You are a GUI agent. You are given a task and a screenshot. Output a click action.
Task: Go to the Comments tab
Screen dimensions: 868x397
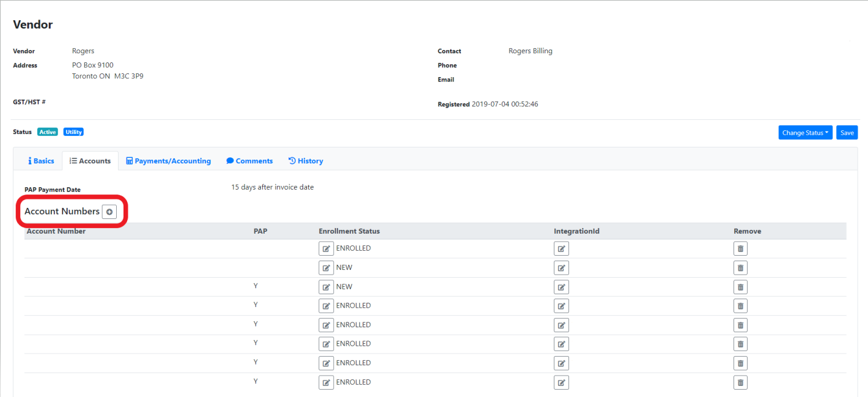pyautogui.click(x=249, y=161)
